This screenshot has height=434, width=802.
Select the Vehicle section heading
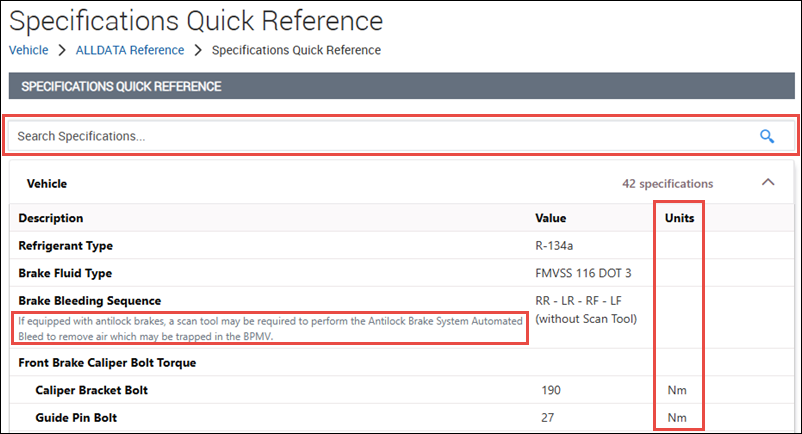(x=46, y=184)
